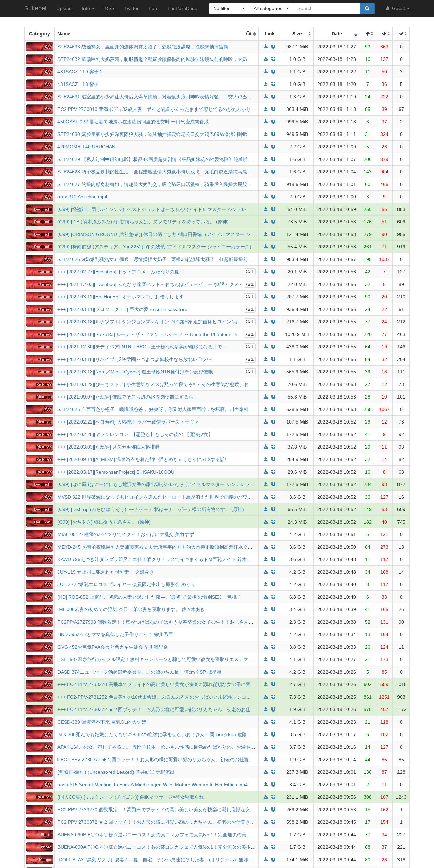
Task: Sort the table by Date
Action: [337, 34]
